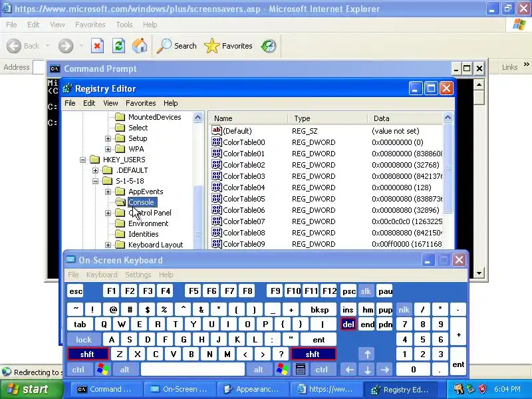Open Registry Editor View menu

point(110,103)
